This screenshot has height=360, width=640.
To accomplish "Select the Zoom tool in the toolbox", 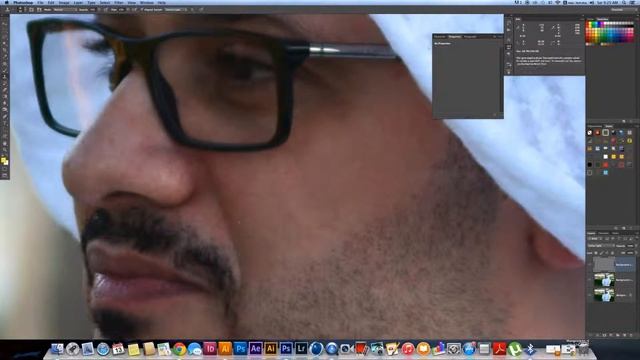I will point(5,150).
